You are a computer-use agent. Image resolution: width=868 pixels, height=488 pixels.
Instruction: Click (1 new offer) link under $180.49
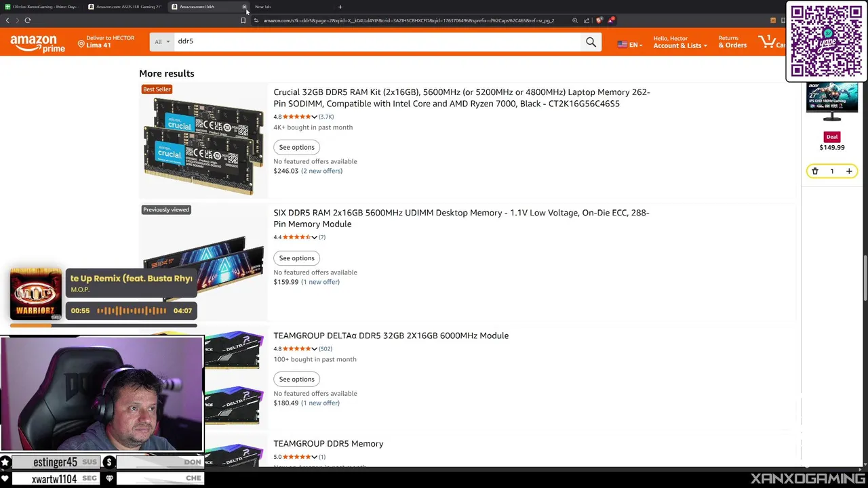click(320, 403)
